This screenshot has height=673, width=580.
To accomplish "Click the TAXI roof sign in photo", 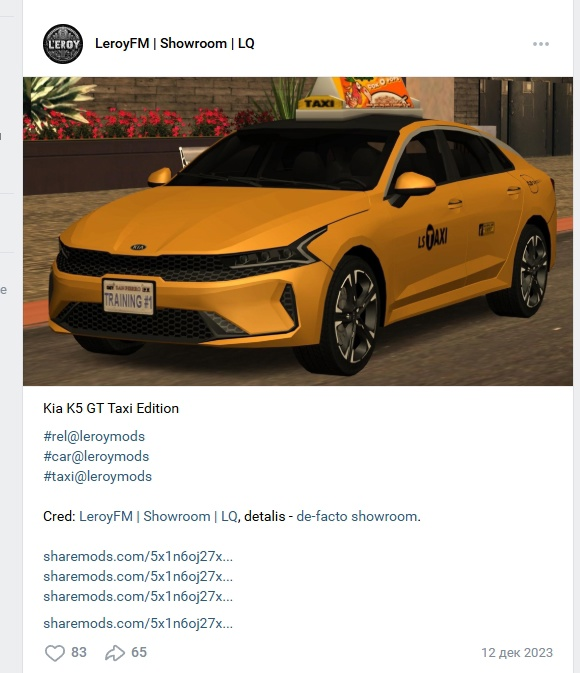I will click(319, 103).
